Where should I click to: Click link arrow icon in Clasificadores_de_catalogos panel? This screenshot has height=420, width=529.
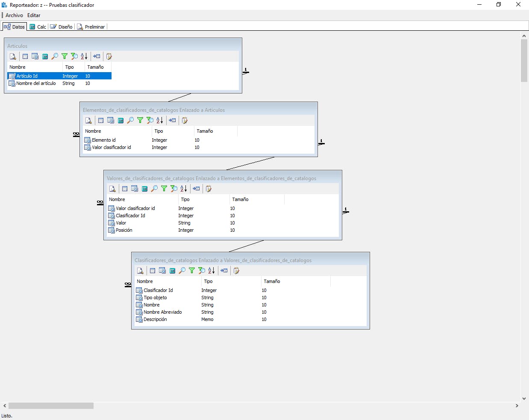click(224, 271)
